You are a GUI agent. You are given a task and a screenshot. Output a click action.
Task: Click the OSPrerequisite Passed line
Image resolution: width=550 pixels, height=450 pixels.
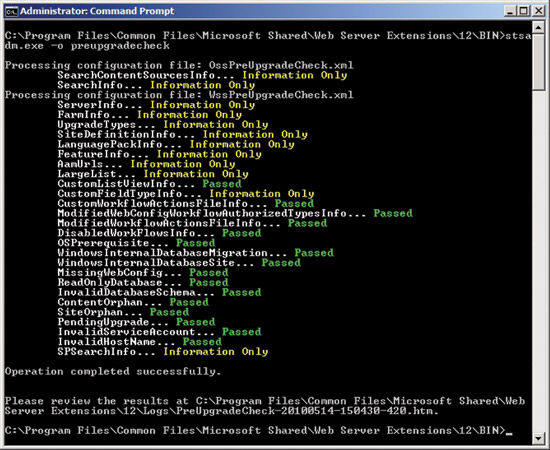pos(136,243)
